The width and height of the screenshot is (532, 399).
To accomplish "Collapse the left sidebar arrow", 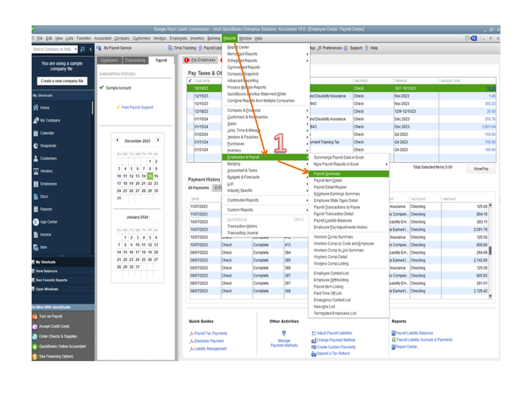I will (91, 49).
